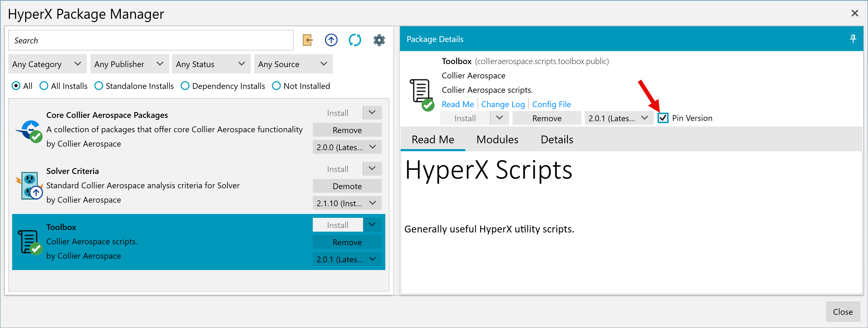Viewport: 868px width, 328px height.
Task: Switch to the Read Me tab
Action: [x=433, y=139]
